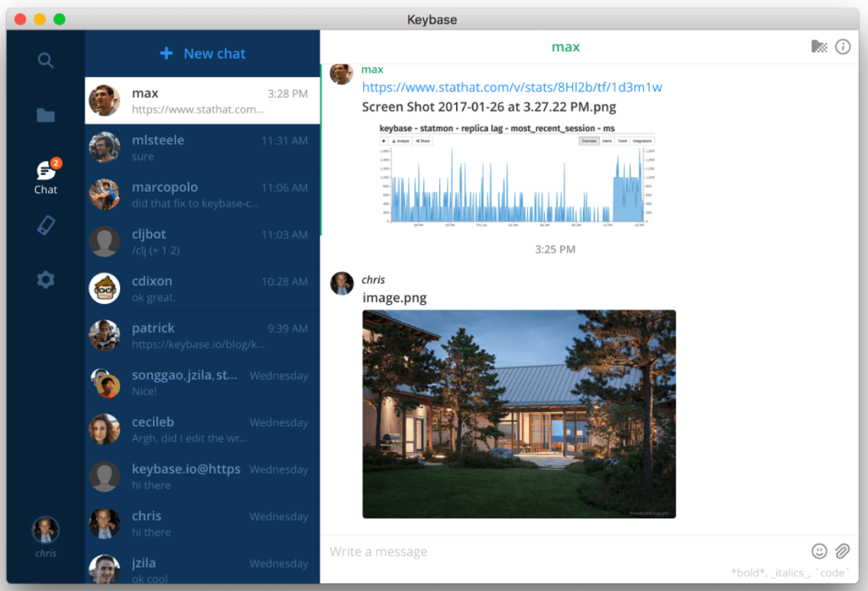
Task: Open the cdixon conversation
Action: coord(202,289)
